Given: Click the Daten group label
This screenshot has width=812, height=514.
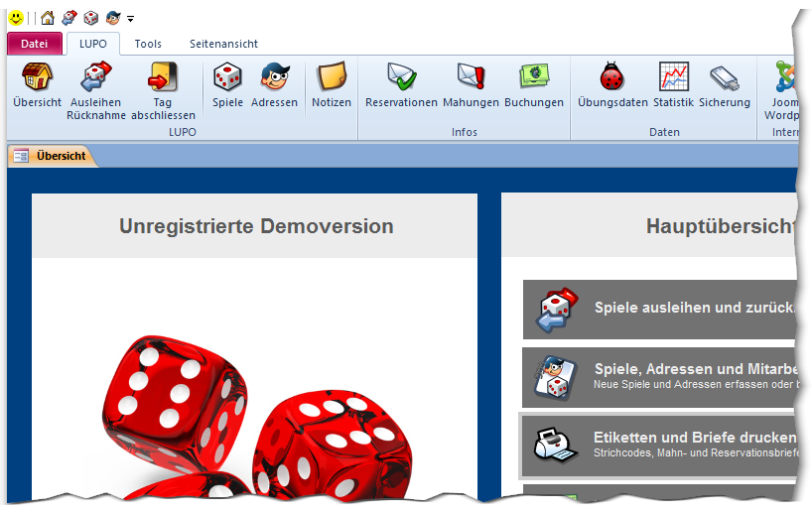Looking at the screenshot, I should (664, 132).
